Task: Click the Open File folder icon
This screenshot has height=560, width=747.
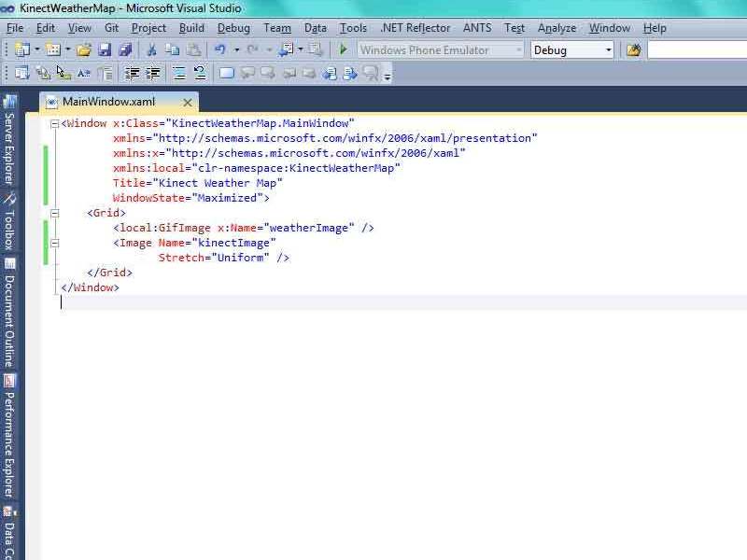Action: coord(84,49)
